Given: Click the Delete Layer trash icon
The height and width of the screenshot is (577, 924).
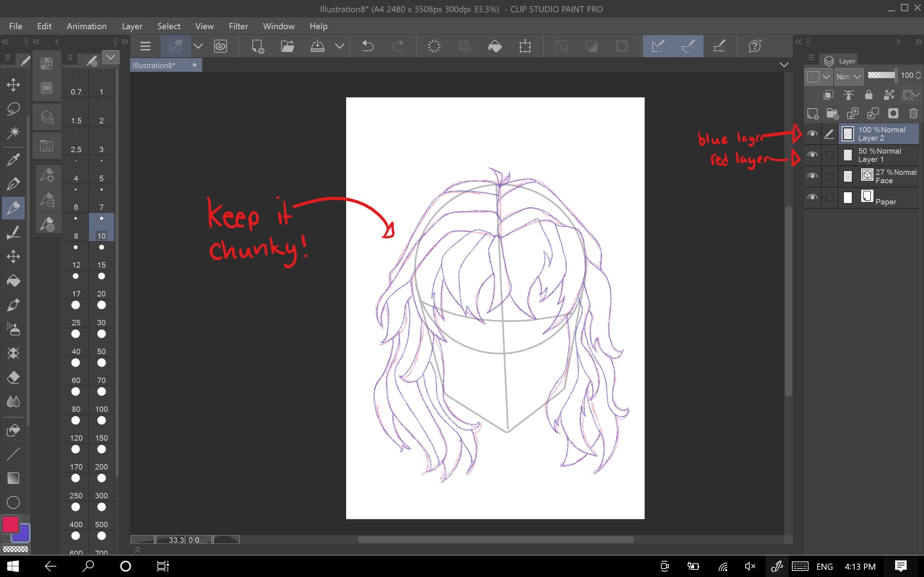Looking at the screenshot, I should (x=913, y=113).
